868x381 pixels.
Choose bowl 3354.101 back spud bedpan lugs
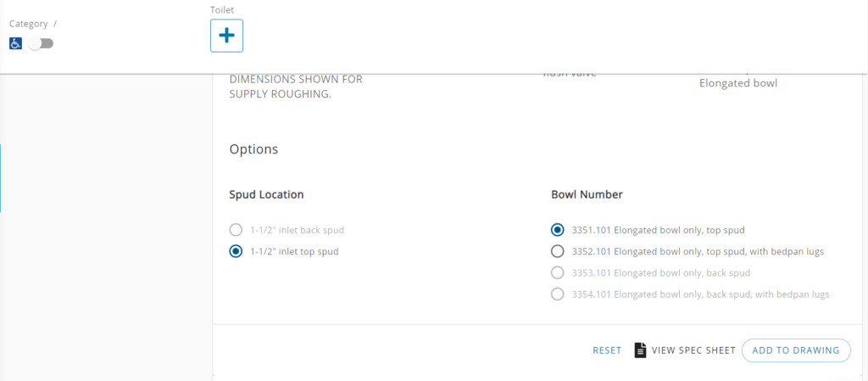point(558,294)
